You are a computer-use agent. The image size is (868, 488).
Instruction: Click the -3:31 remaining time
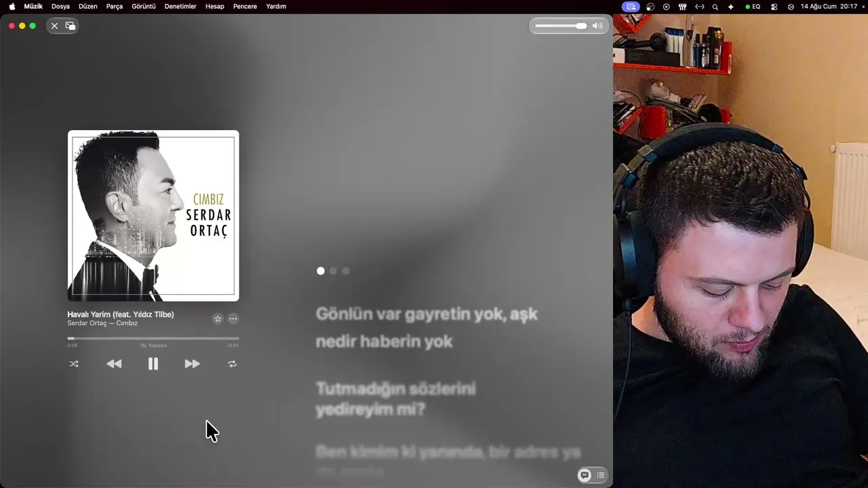[x=233, y=346]
